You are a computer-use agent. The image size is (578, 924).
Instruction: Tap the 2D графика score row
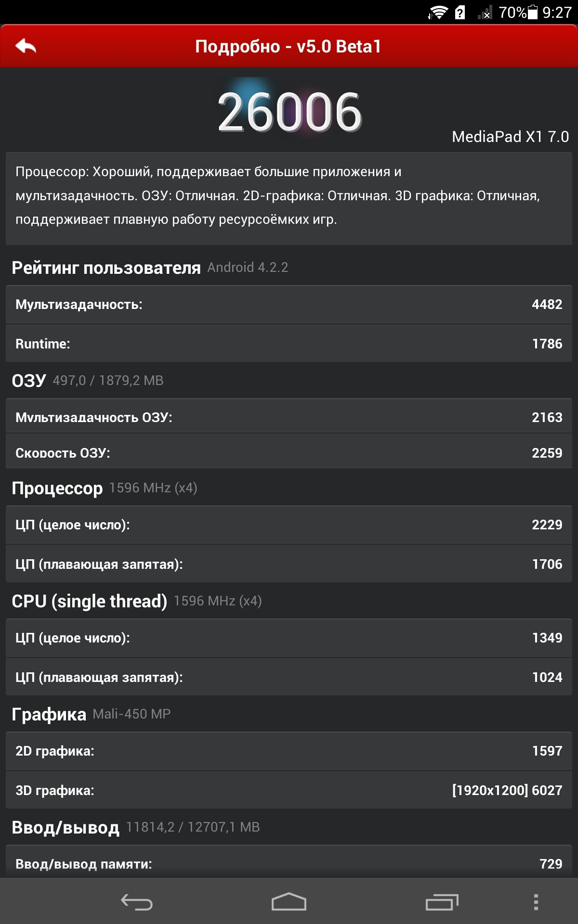pyautogui.click(x=289, y=751)
